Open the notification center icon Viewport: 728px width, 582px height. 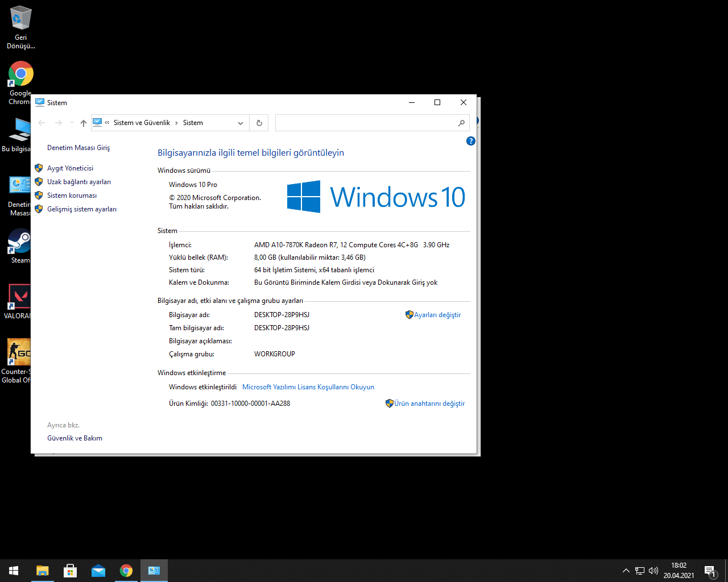click(x=710, y=571)
